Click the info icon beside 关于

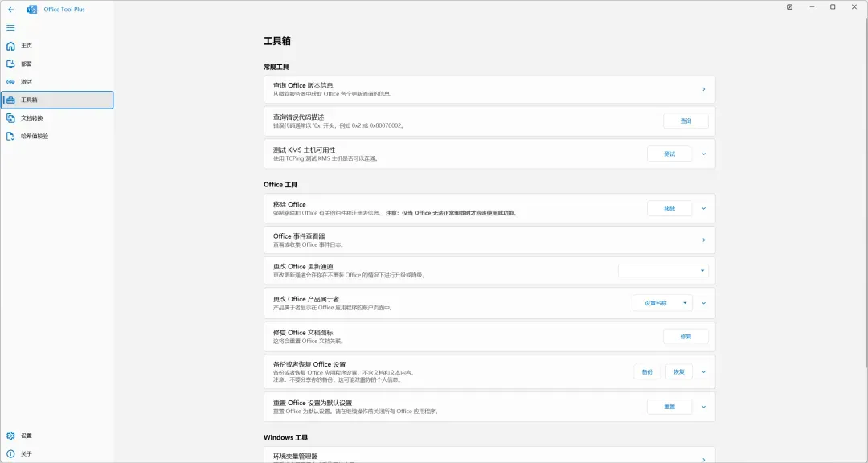pos(10,453)
